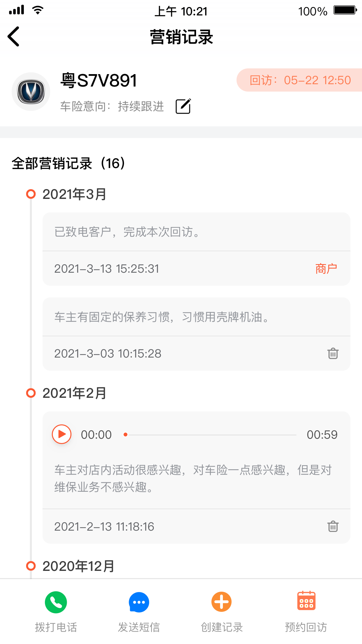The image size is (362, 644).
Task: Tap the green phone call icon
Action: click(56, 602)
